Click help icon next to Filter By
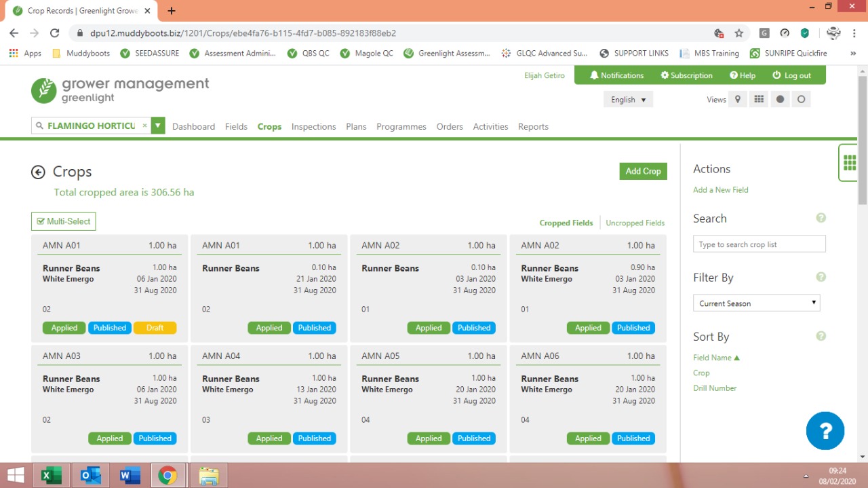This screenshot has height=488, width=868. coord(821,278)
